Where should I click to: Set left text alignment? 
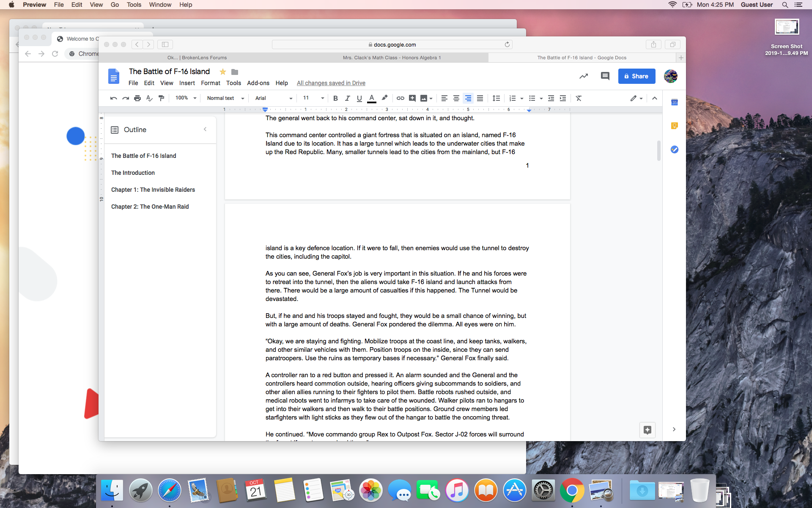click(444, 98)
